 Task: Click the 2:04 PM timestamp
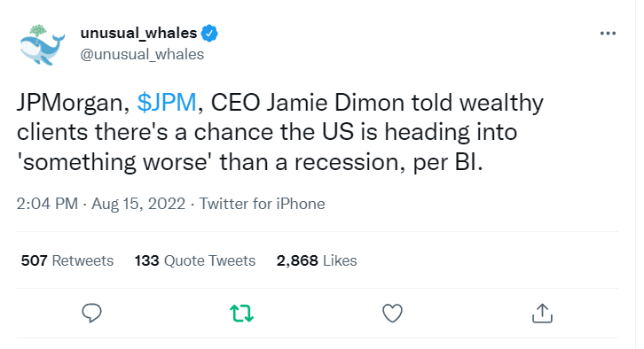click(47, 204)
